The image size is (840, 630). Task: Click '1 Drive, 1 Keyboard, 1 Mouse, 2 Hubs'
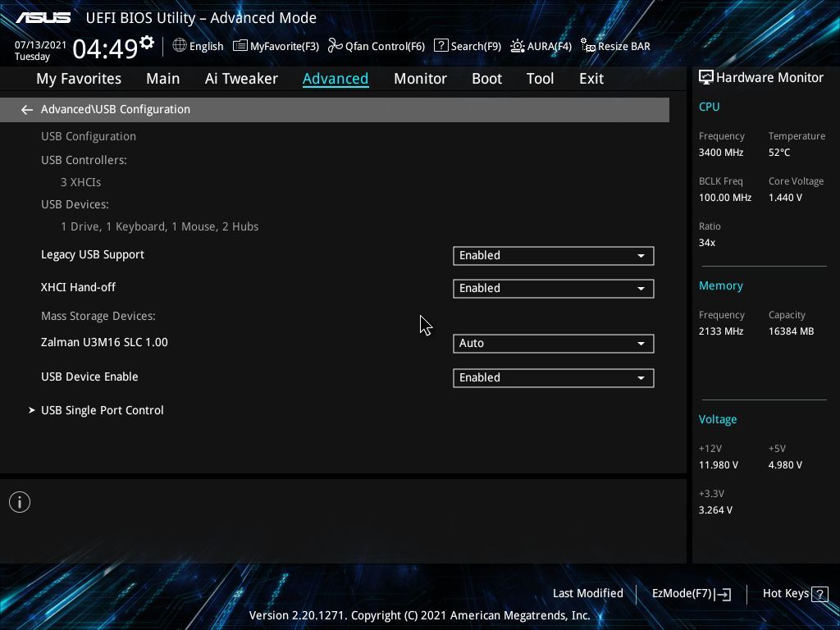[160, 227]
